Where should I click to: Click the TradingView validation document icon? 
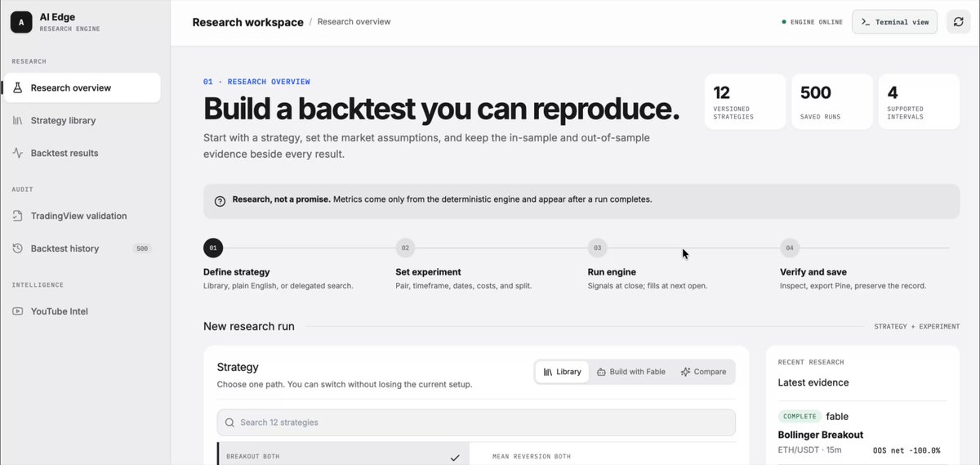(x=17, y=217)
